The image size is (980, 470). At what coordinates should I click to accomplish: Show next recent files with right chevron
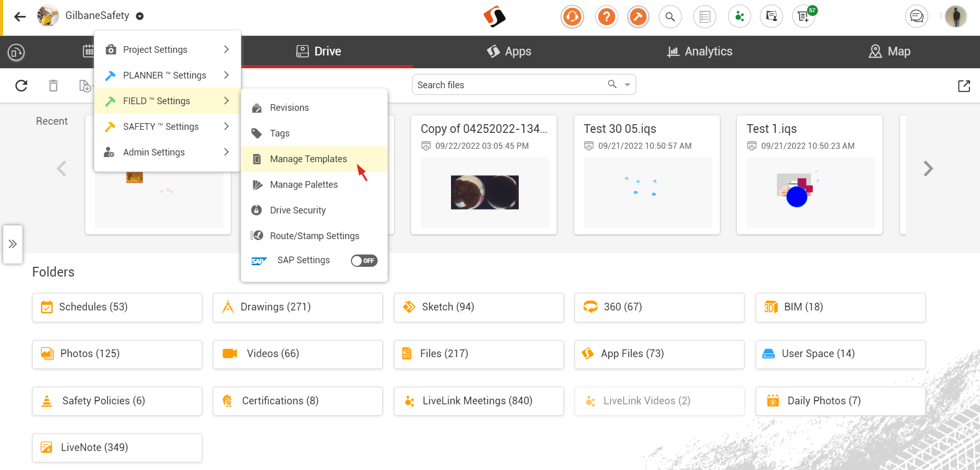(928, 168)
